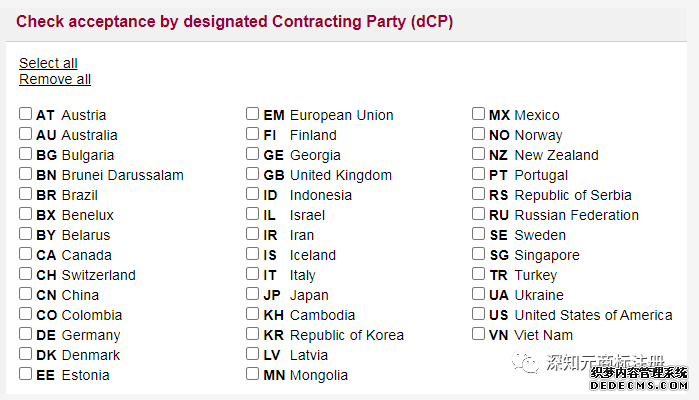Select the CN China checkbox
This screenshot has height=400, width=699.
[x=25, y=294]
